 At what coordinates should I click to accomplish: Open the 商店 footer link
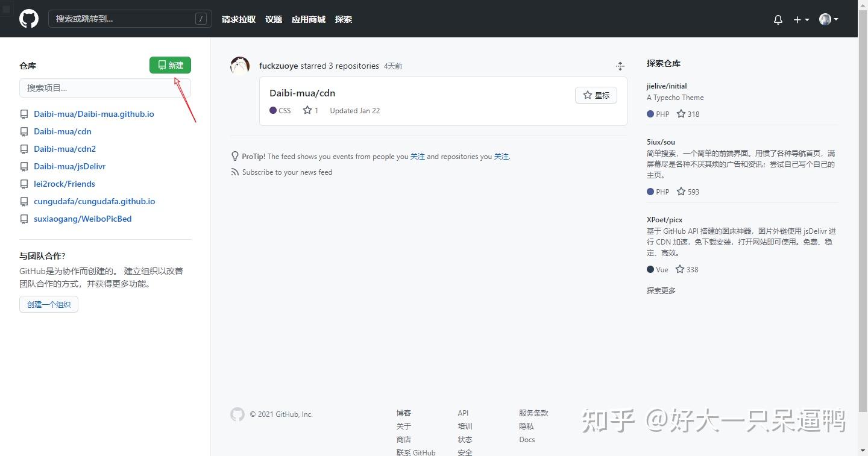404,440
